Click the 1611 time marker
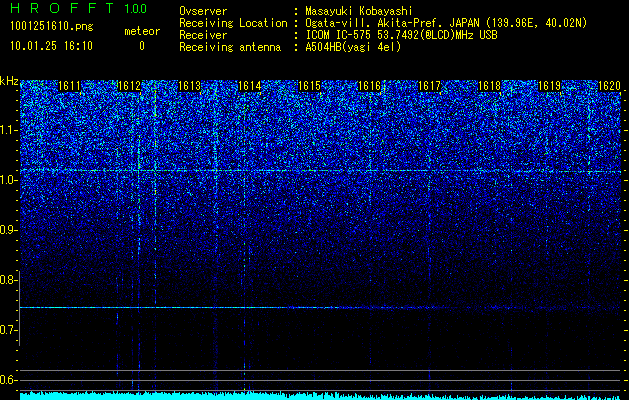The width and height of the screenshot is (629, 400). coord(69,85)
